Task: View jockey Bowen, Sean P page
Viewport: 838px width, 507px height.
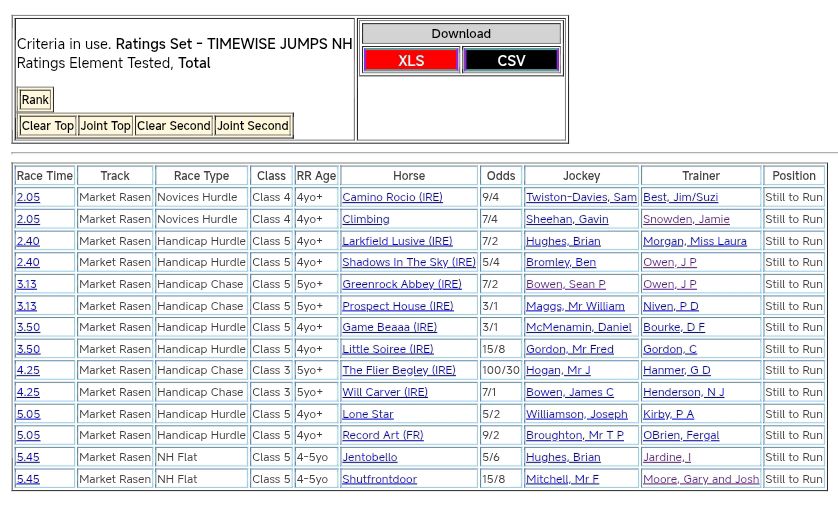Action: 565,285
